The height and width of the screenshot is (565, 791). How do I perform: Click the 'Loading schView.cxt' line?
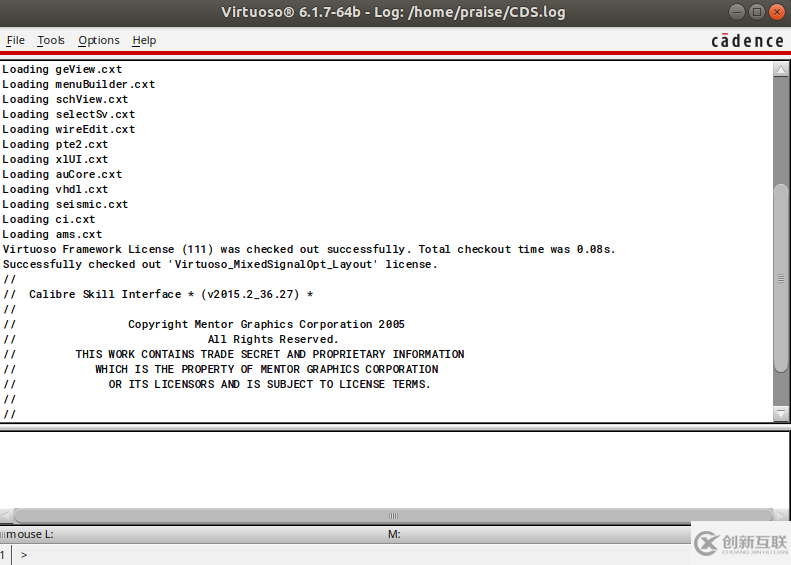pos(65,99)
